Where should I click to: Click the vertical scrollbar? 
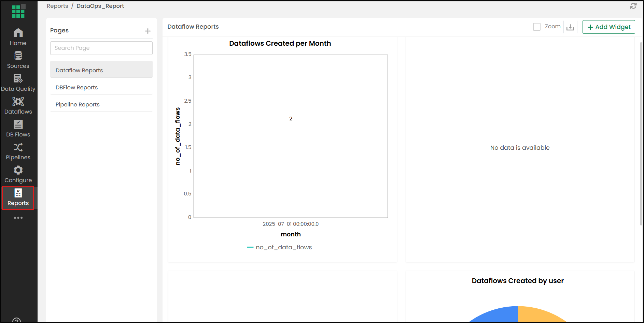click(x=641, y=134)
